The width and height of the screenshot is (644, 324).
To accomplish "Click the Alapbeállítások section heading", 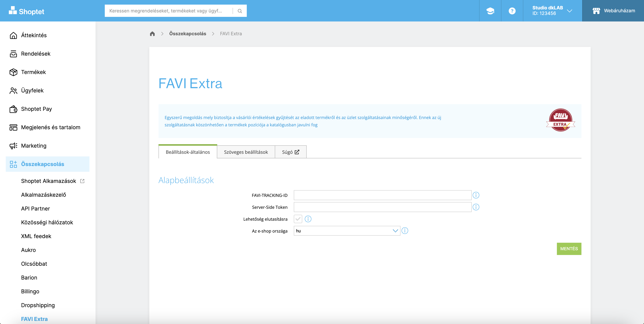I will (186, 180).
